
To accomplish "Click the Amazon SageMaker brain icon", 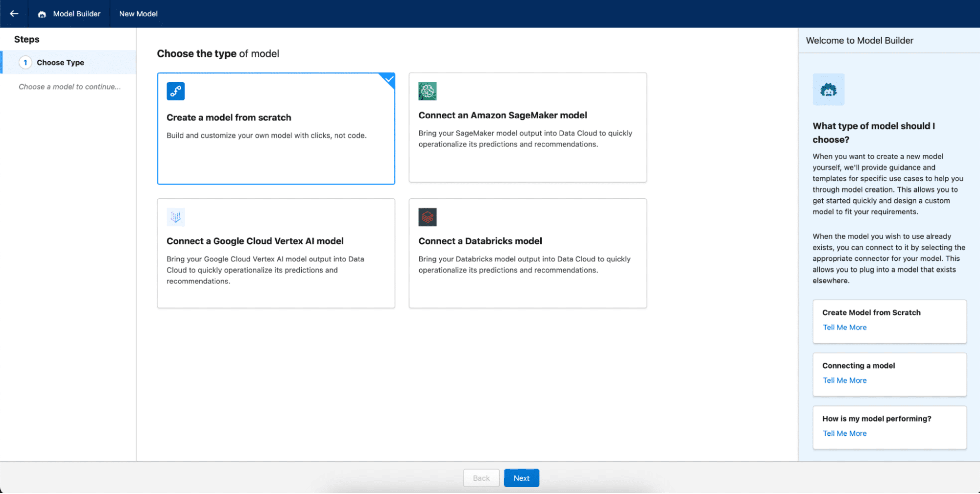I will tap(427, 91).
